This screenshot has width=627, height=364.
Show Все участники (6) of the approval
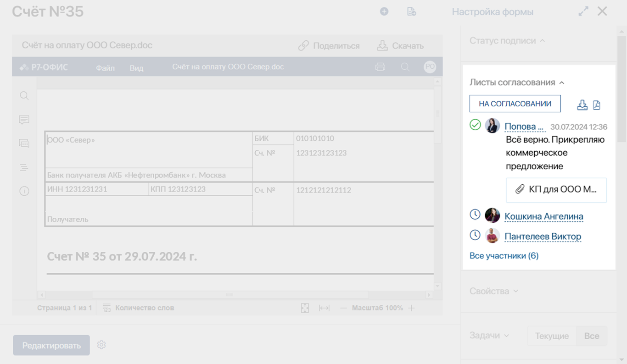click(504, 256)
